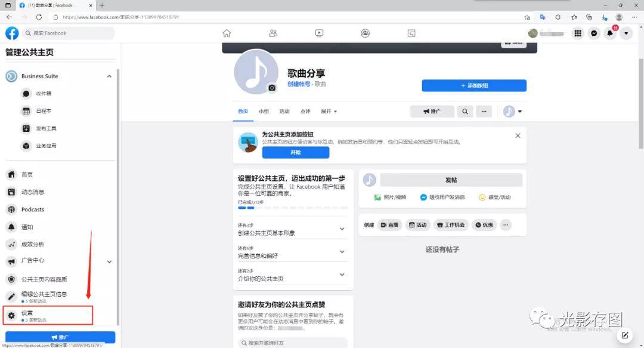
Task: Select the 活动 page tab
Action: coord(284,112)
